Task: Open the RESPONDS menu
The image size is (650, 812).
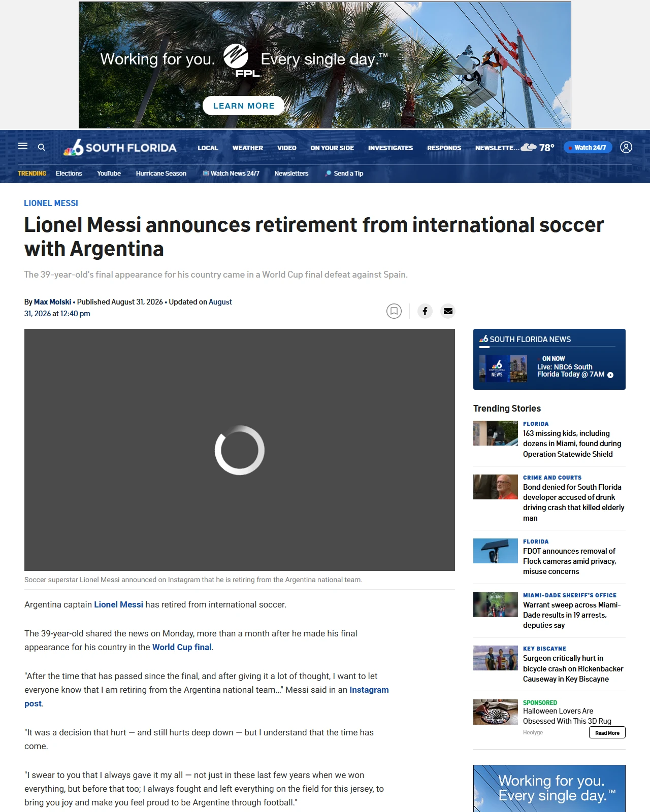Action: pyautogui.click(x=444, y=148)
